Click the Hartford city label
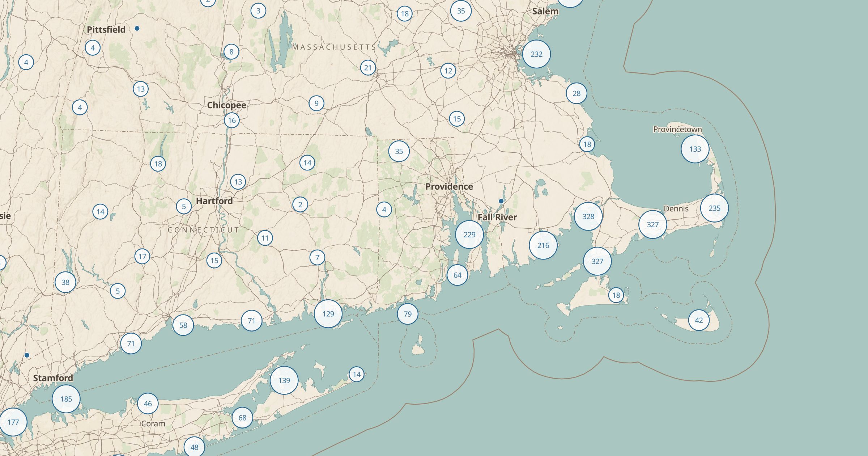Image resolution: width=868 pixels, height=456 pixels. point(214,201)
